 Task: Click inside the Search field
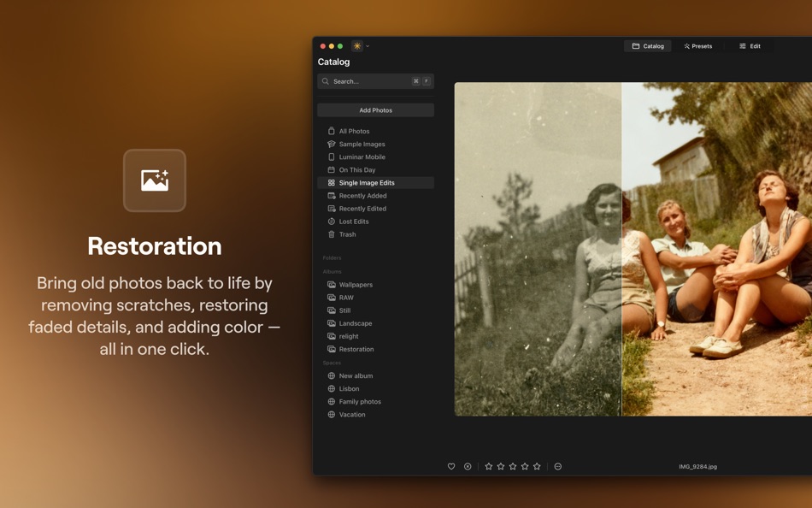[368, 80]
